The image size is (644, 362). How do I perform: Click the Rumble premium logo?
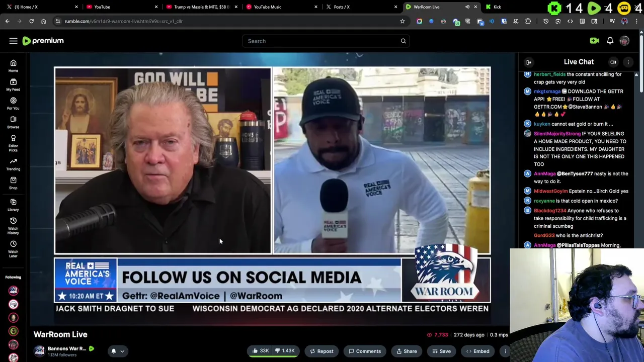coord(43,41)
